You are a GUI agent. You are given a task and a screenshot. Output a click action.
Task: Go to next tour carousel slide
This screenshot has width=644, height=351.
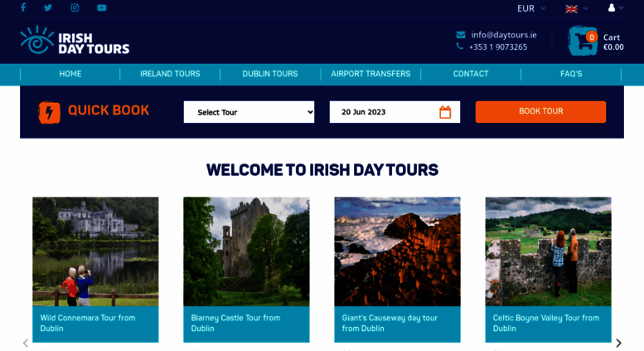[x=618, y=343]
